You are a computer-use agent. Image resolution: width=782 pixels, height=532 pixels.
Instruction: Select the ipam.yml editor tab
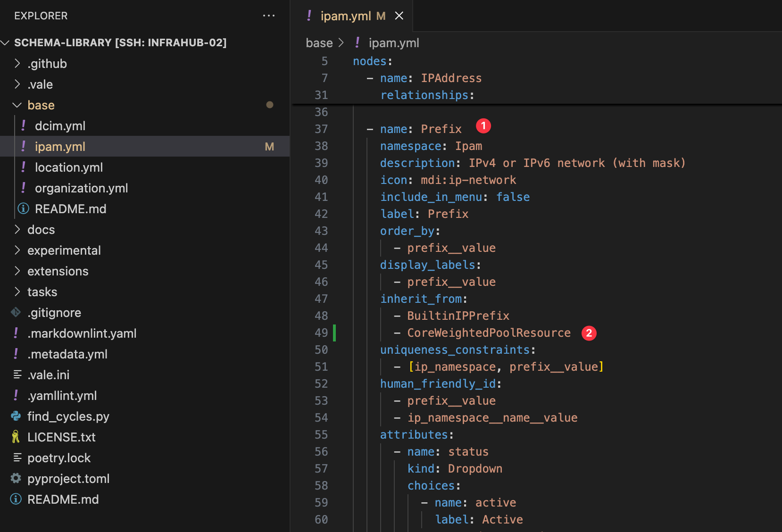346,16
